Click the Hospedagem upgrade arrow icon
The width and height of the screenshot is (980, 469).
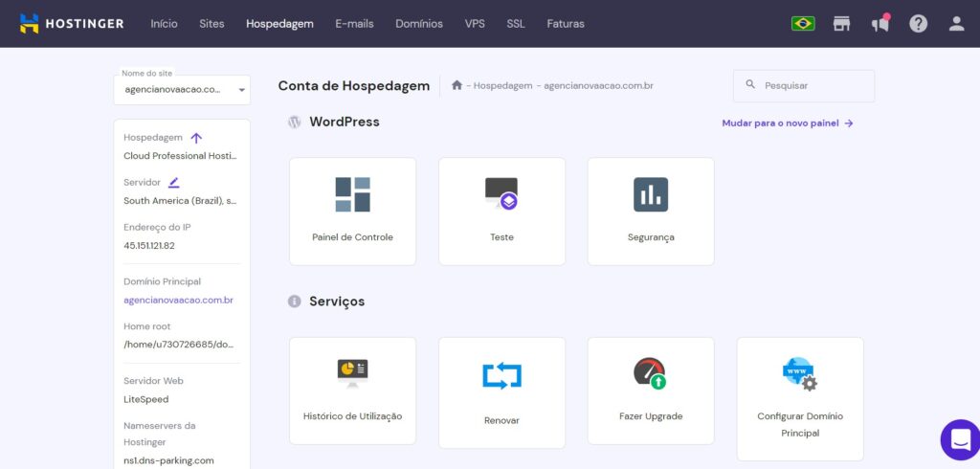coord(196,138)
